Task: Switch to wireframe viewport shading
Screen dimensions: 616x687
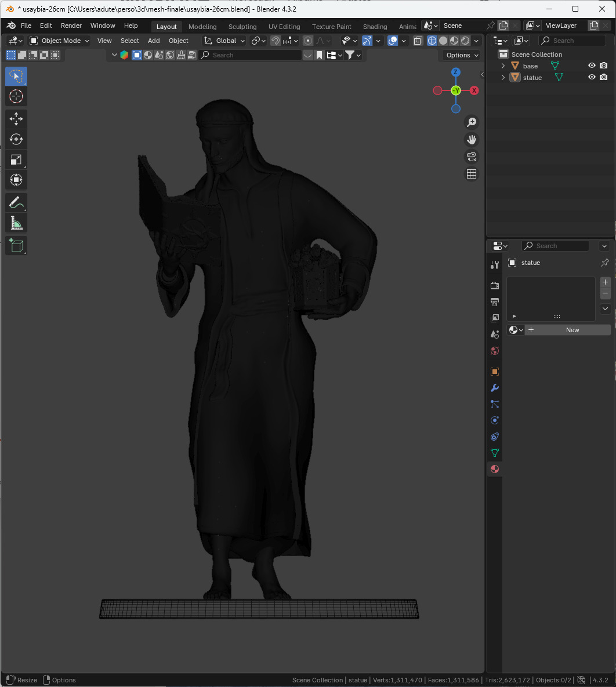Action: click(x=432, y=41)
